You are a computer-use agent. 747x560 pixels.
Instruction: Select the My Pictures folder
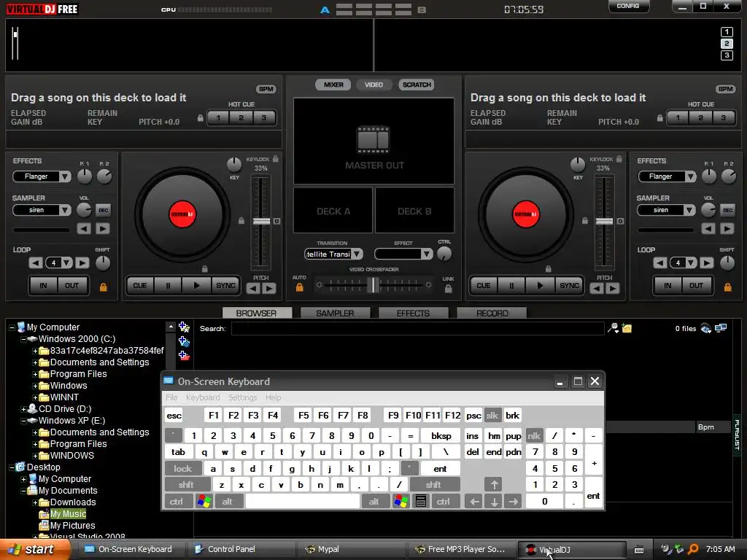coord(72,526)
